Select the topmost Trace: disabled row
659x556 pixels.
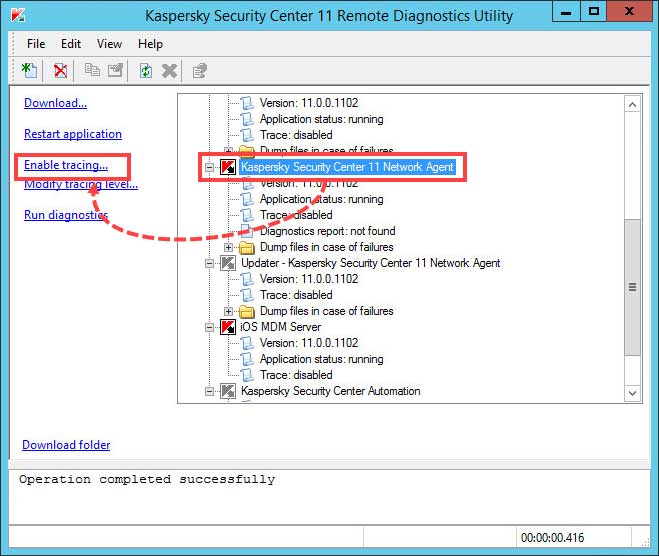coord(296,135)
